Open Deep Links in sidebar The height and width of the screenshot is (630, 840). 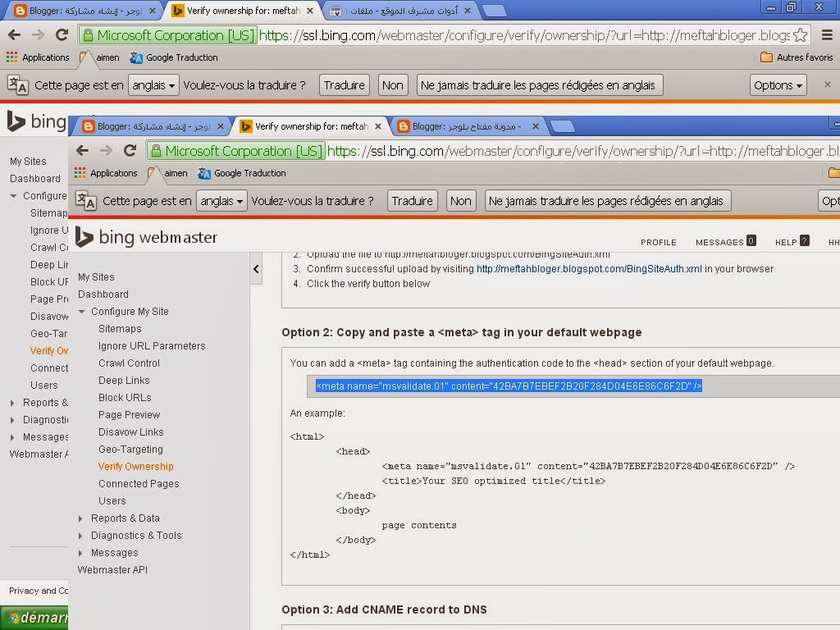click(124, 381)
